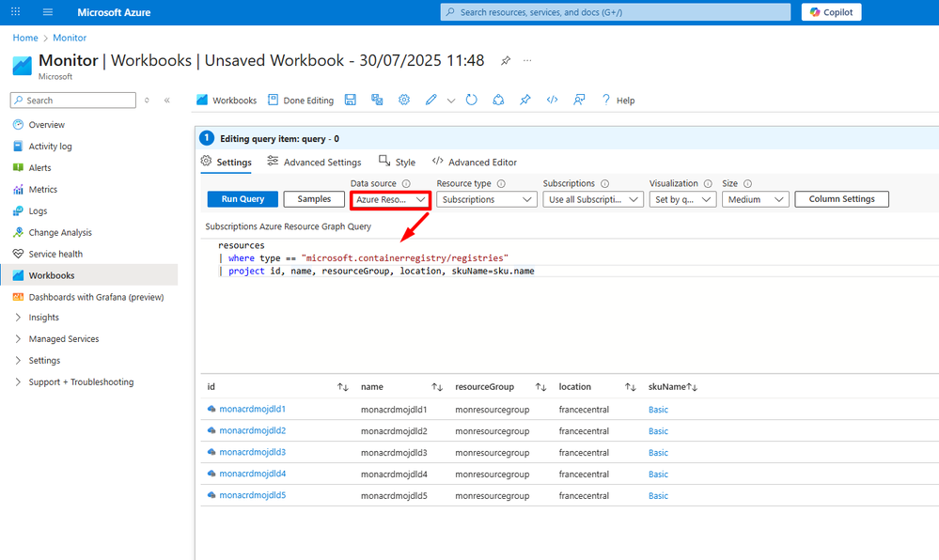This screenshot has height=560, width=939.
Task: Sort by the resourceGroup column
Action: click(540, 387)
